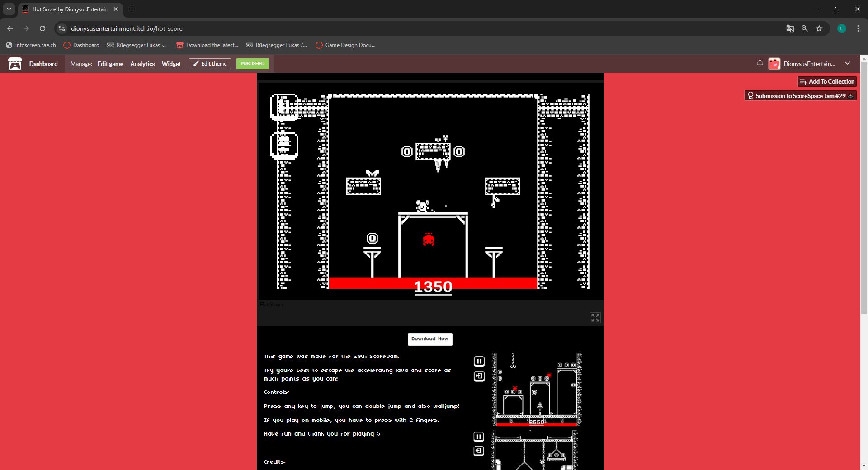The width and height of the screenshot is (868, 470).
Task: Open Submission to ScoreSpace Jam #29 link
Action: point(800,96)
